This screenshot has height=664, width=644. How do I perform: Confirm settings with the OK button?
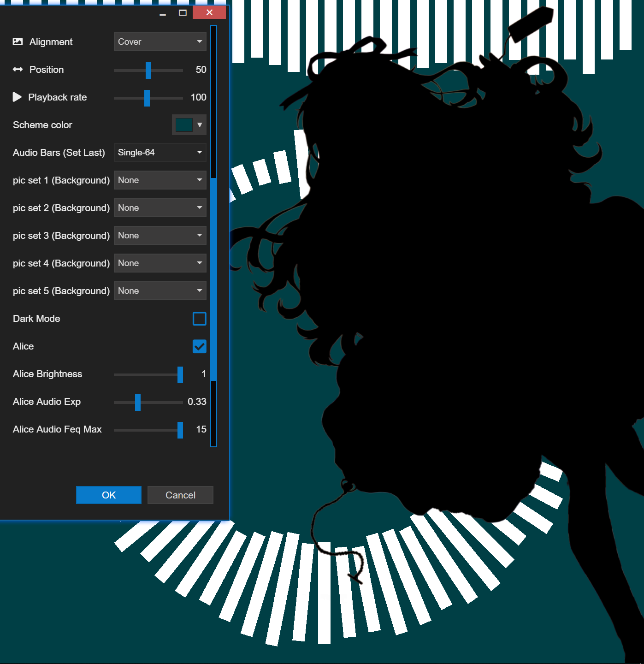pyautogui.click(x=109, y=495)
